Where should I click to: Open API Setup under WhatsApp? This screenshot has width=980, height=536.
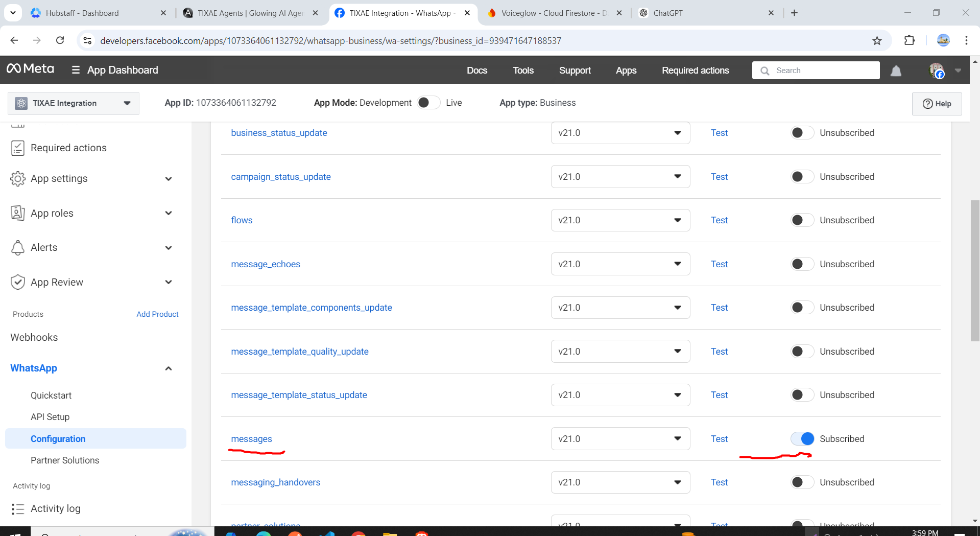tap(50, 417)
